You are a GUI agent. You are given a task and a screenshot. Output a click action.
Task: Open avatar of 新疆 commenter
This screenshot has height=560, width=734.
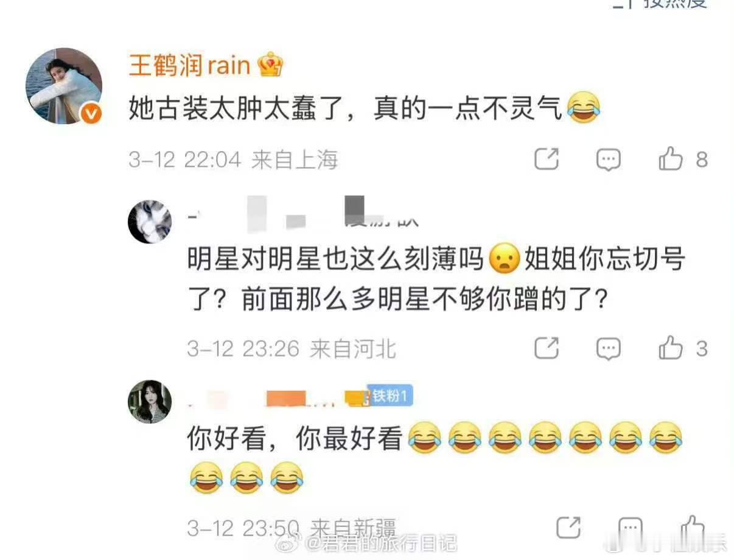pyautogui.click(x=150, y=401)
